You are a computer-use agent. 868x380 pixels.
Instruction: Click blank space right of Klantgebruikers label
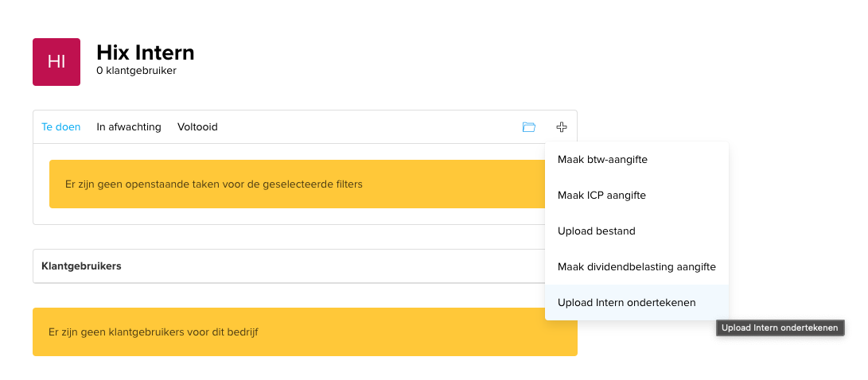tap(332, 266)
